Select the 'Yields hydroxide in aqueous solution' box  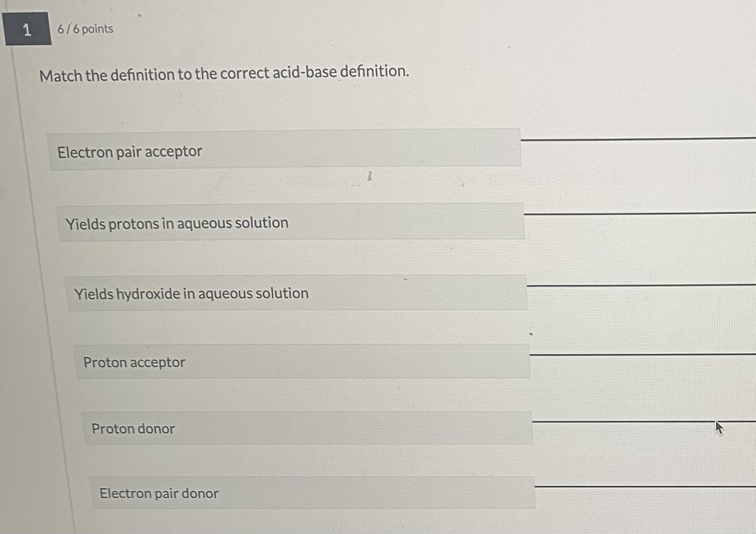coord(296,293)
